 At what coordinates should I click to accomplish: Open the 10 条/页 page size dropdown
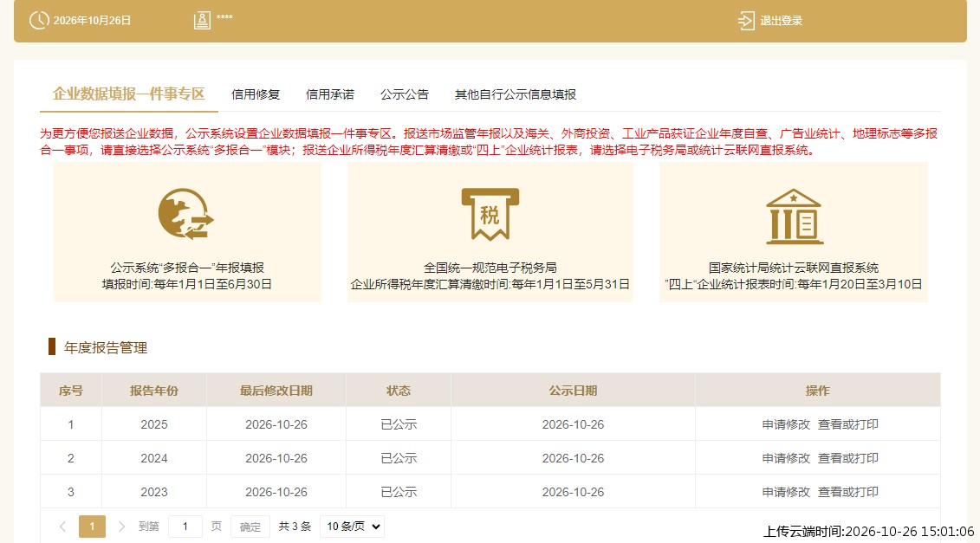click(352, 527)
